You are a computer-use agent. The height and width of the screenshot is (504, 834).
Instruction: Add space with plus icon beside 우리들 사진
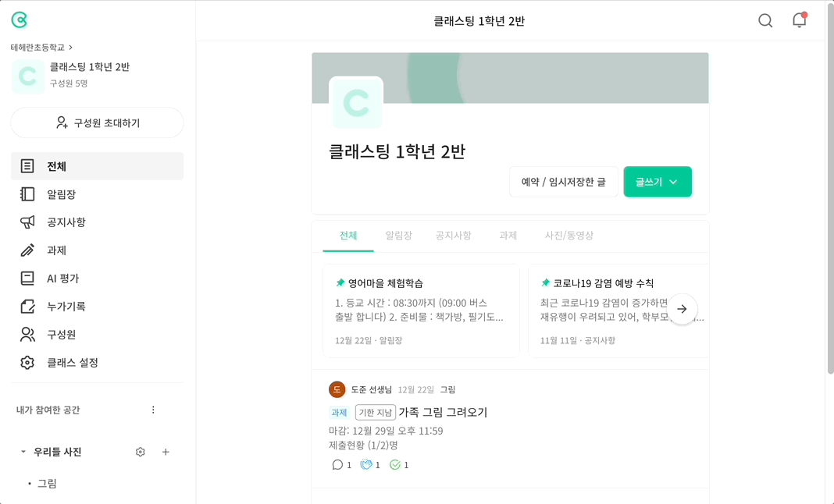(166, 452)
